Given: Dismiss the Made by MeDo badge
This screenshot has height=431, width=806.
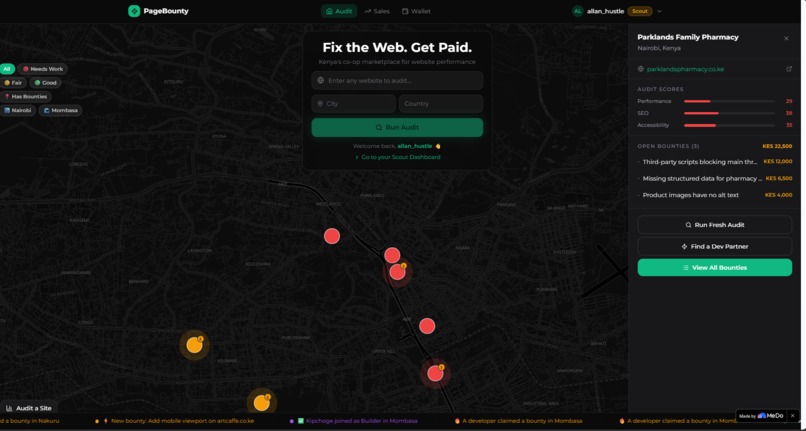Looking at the screenshot, I should pos(792,416).
